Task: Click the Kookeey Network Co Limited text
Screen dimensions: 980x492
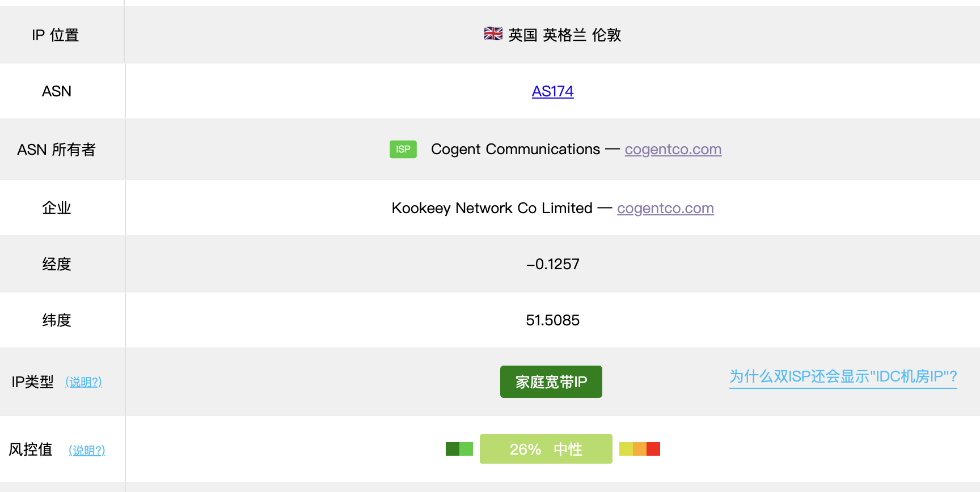Action: tap(492, 208)
